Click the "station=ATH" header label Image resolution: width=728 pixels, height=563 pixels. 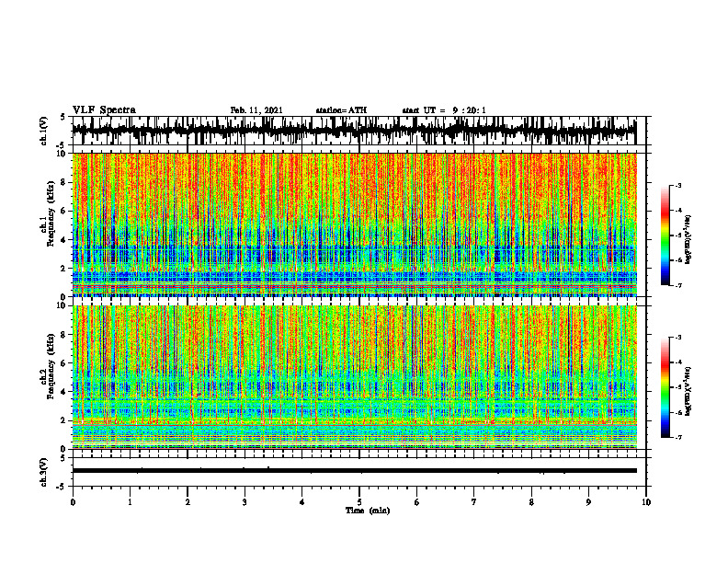[341, 110]
